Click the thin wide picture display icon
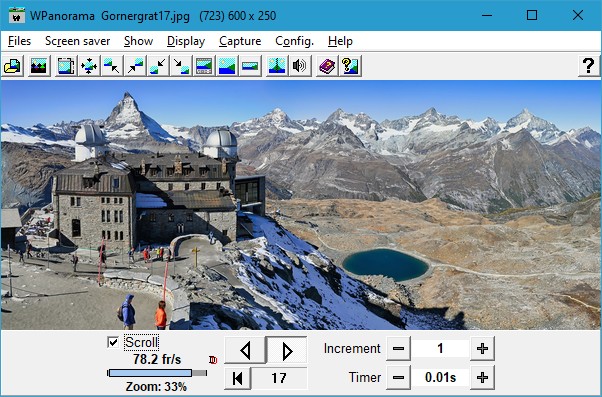This screenshot has width=602, height=397. pos(250,66)
